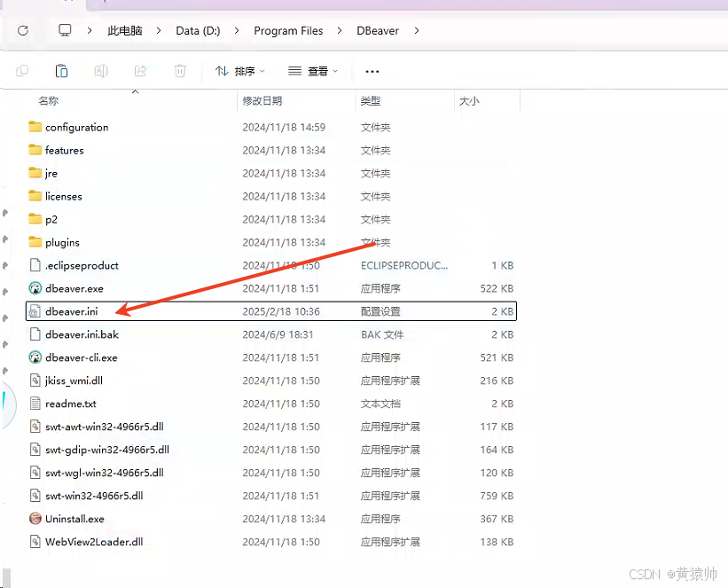Select file name swt-awt-win32-4966r5.dll
This screenshot has height=588, width=728.
point(105,427)
